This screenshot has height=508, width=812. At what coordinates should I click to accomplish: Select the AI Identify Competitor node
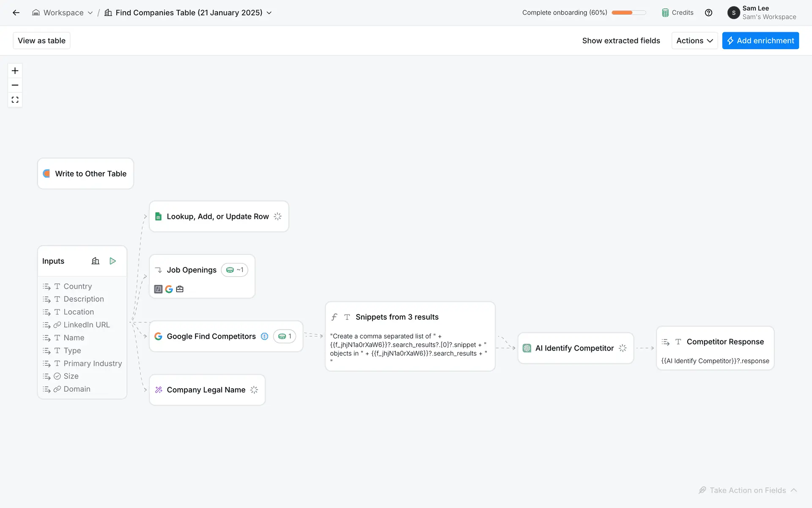(x=574, y=348)
